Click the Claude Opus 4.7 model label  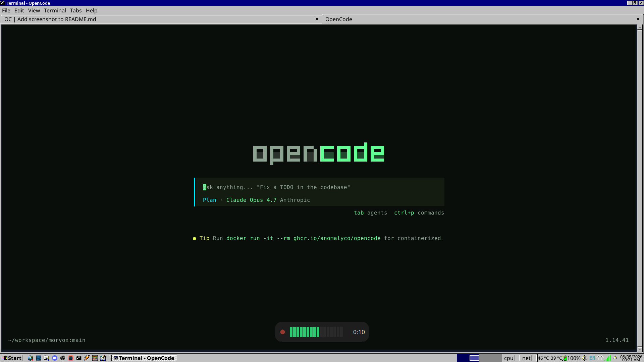point(251,200)
